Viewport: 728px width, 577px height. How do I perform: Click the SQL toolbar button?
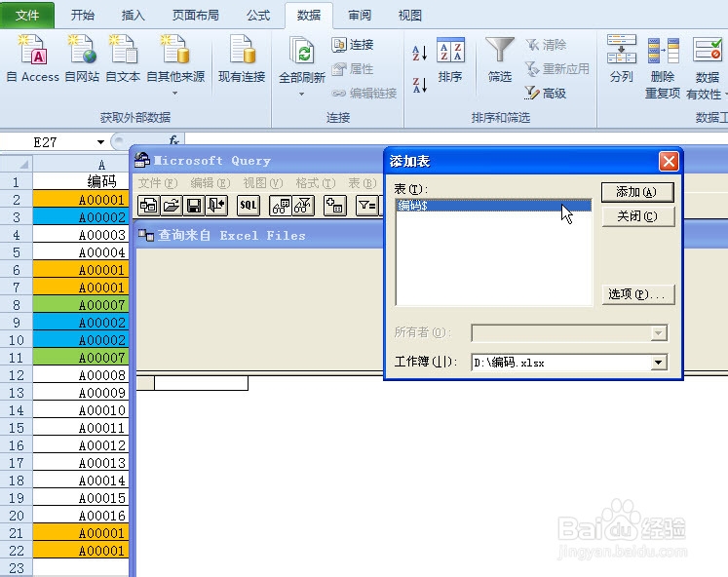tap(248, 206)
